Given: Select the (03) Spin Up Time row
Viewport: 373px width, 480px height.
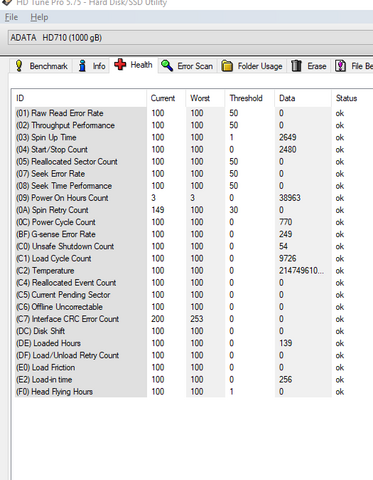Looking at the screenshot, I should pyautogui.click(x=193, y=137).
